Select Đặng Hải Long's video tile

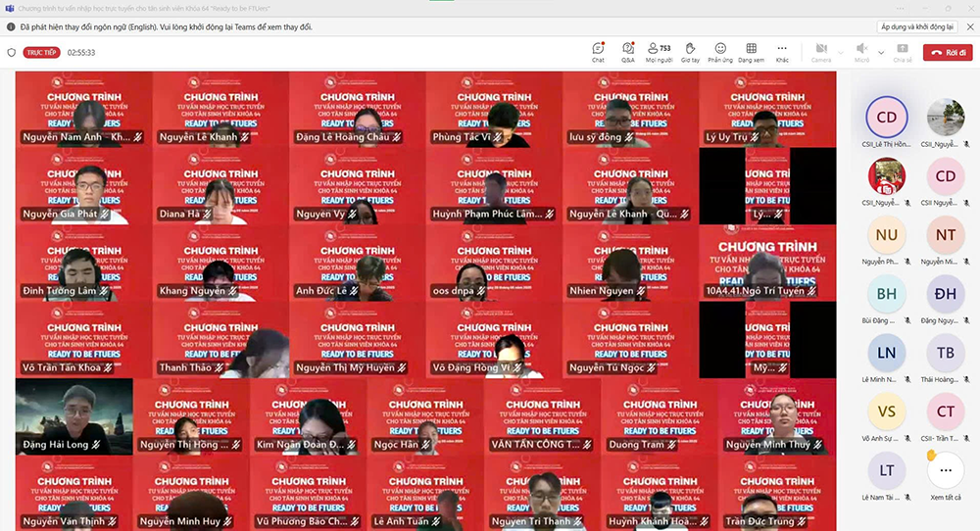coord(73,416)
